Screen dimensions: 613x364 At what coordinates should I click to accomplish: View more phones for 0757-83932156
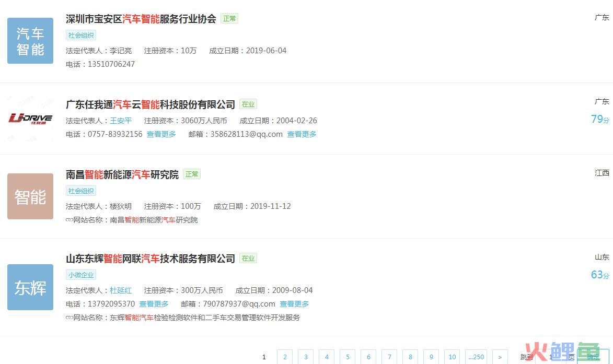(161, 134)
